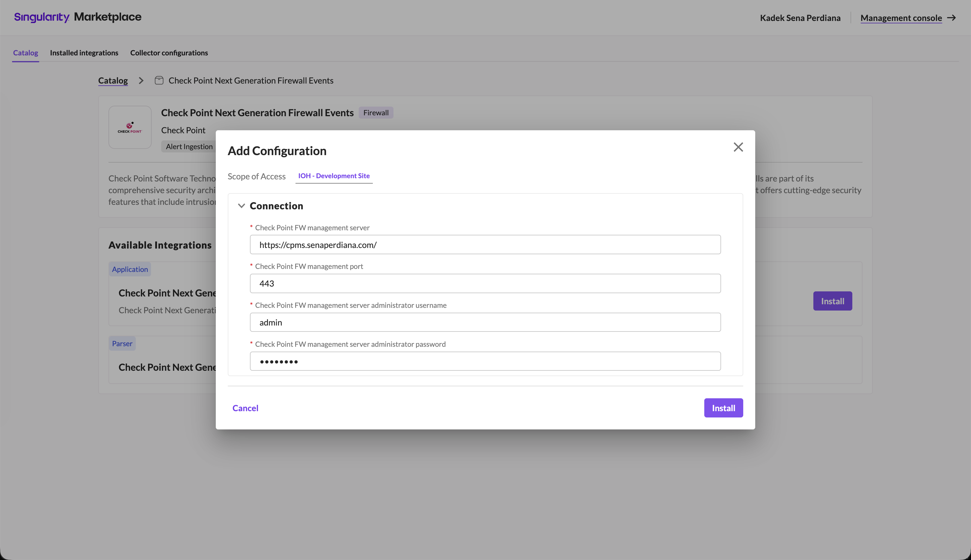
Task: Click the Singularity Marketplace logo
Action: (78, 17)
